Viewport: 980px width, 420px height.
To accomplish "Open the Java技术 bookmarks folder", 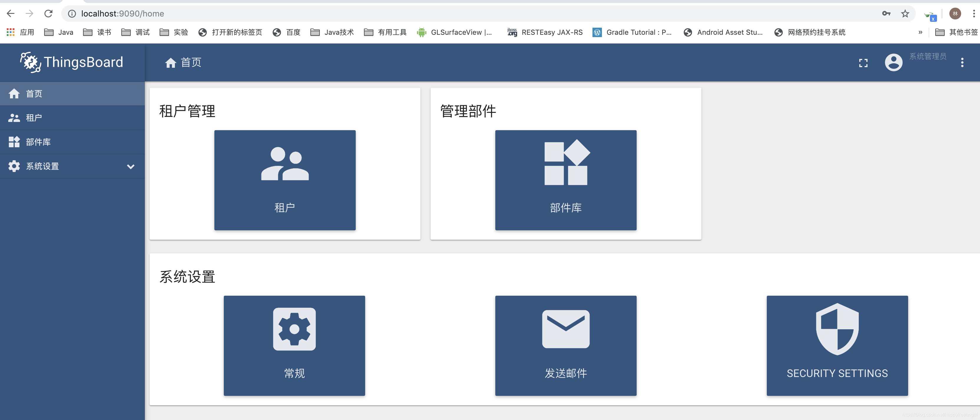I will [x=332, y=32].
